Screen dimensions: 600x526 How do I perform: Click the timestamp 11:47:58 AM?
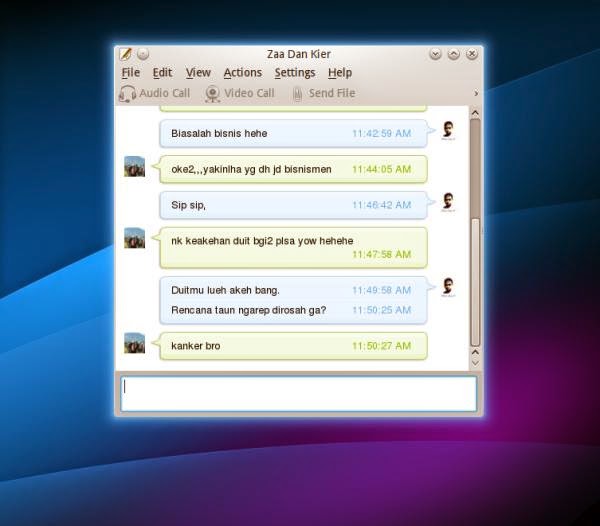point(382,254)
